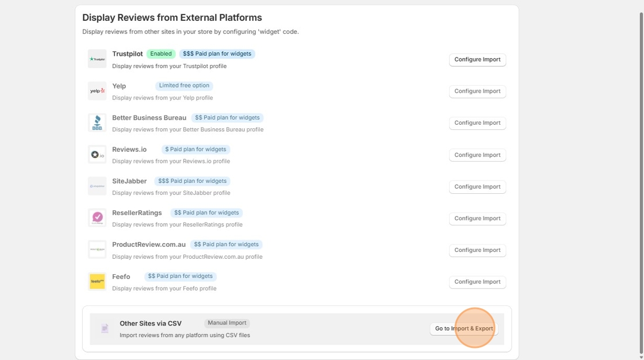Configure import for ResellerRatings
This screenshot has height=360, width=644.
click(x=477, y=218)
